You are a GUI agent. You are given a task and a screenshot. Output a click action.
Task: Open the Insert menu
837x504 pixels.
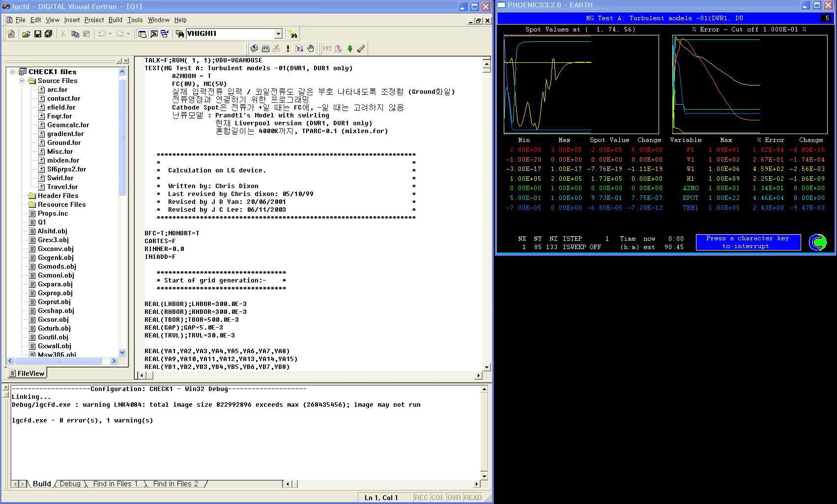pos(72,20)
